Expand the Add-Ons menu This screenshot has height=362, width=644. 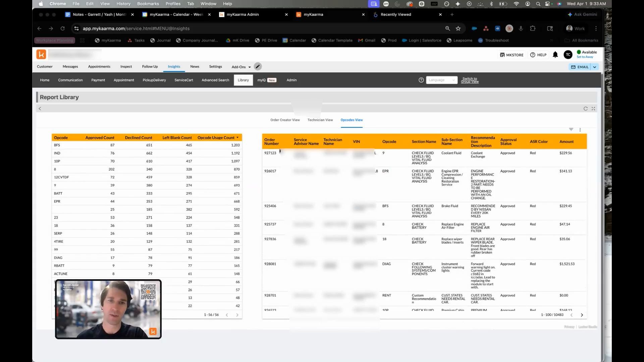[x=241, y=67]
